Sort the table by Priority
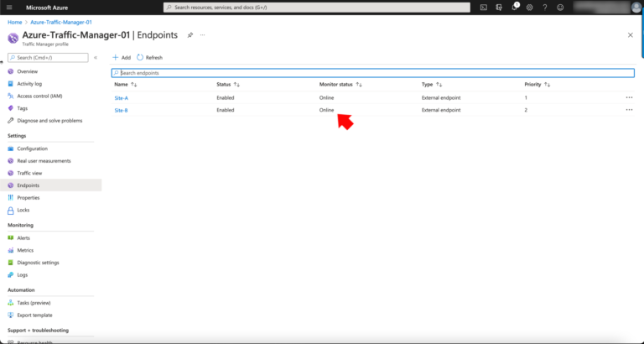The width and height of the screenshot is (644, 344). point(538,84)
